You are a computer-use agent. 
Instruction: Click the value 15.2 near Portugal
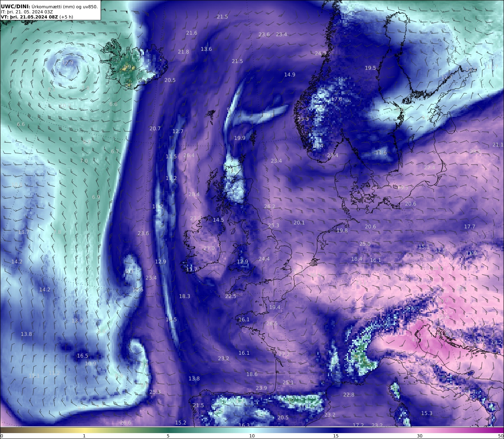coord(181,423)
